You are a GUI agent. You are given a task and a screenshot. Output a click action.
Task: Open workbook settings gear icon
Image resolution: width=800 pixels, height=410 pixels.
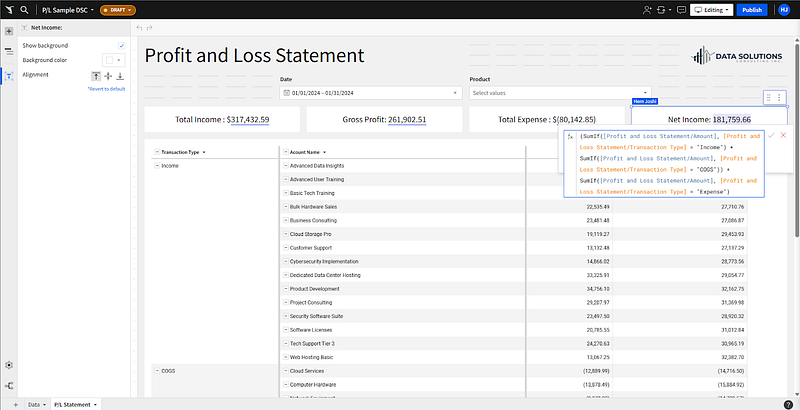pos(9,365)
